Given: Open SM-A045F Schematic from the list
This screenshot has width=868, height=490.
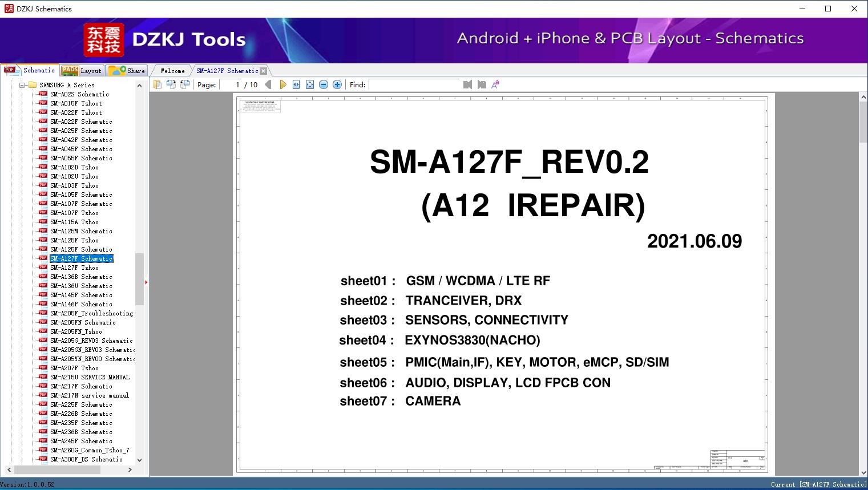Looking at the screenshot, I should pos(81,149).
